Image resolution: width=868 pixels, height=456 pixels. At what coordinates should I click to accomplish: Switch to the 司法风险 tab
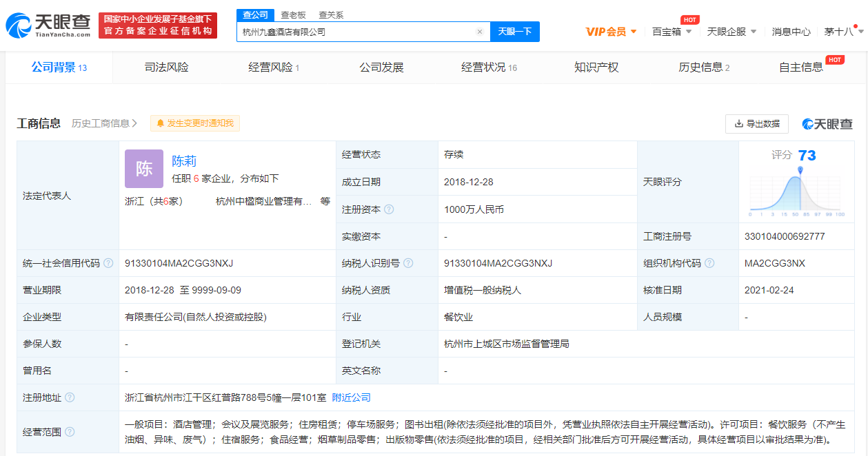(166, 68)
